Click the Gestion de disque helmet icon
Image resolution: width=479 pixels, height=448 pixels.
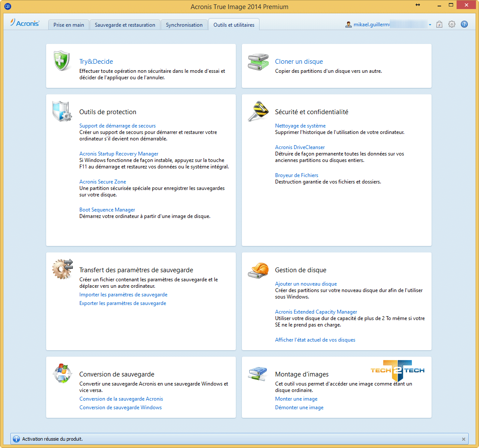click(x=258, y=270)
